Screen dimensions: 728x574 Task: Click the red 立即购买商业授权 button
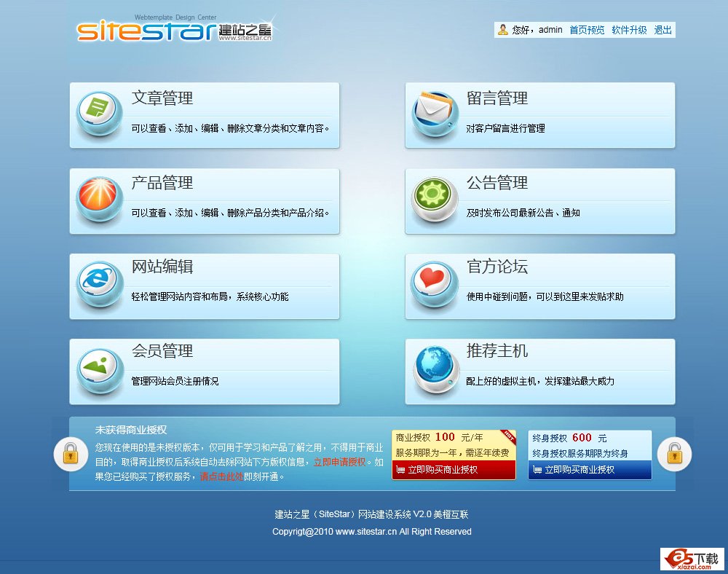click(x=454, y=470)
